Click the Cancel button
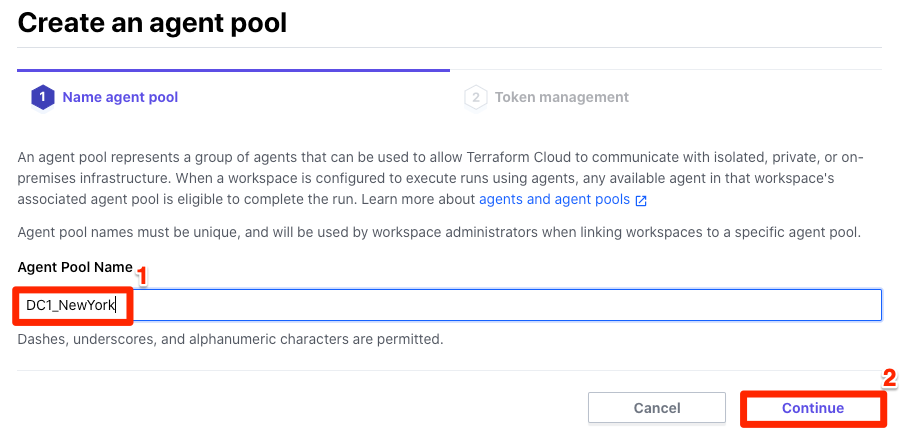Viewport: 907px width, 433px height. pos(657,408)
